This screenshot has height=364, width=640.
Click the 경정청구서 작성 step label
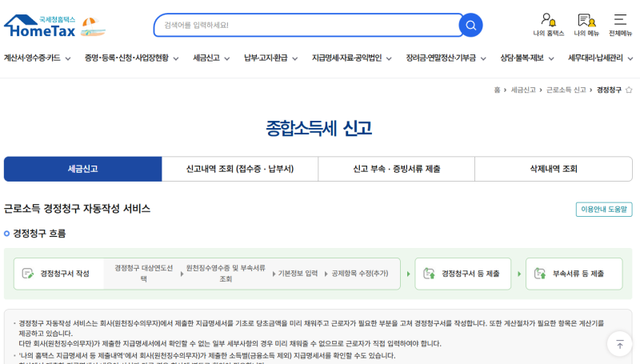pyautogui.click(x=65, y=274)
